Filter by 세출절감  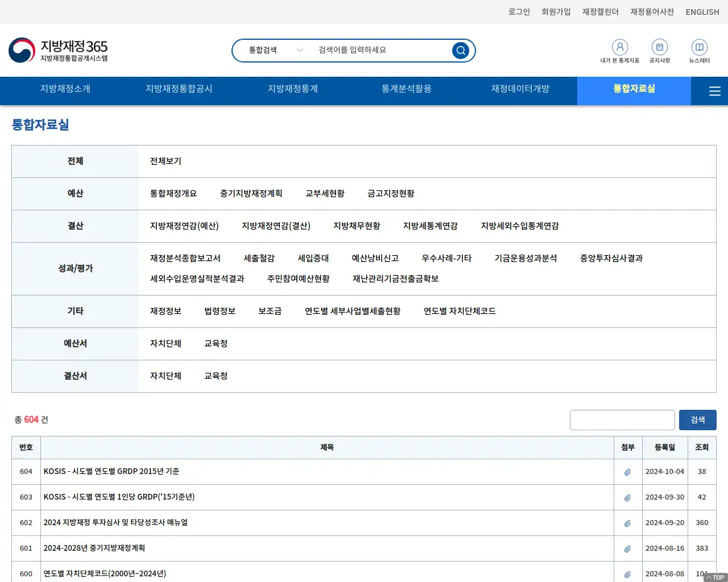point(259,259)
